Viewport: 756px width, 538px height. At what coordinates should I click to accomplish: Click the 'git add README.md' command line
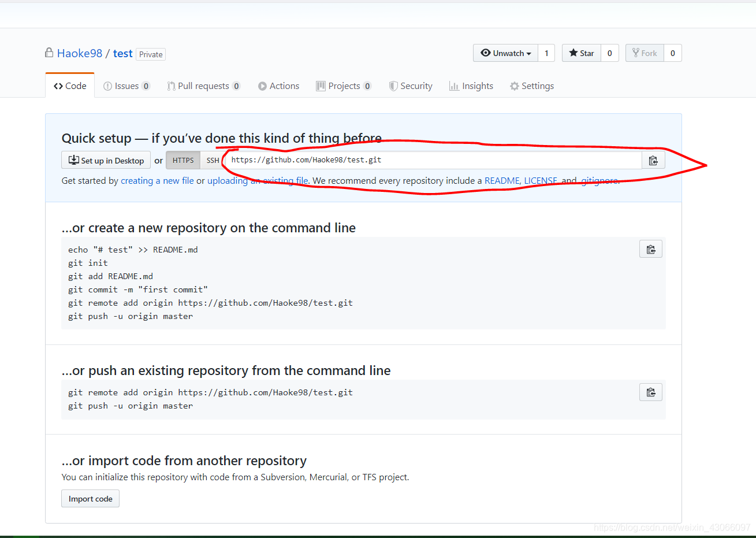click(110, 276)
